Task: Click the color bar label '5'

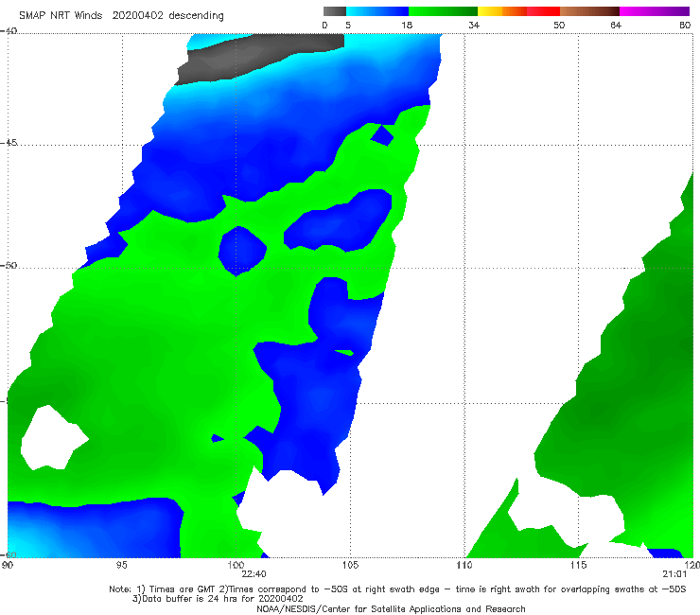Action: tap(348, 26)
